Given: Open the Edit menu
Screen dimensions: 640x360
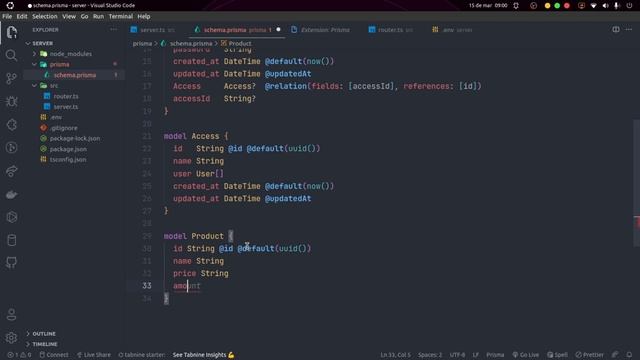Looking at the screenshot, I should pos(22,16).
